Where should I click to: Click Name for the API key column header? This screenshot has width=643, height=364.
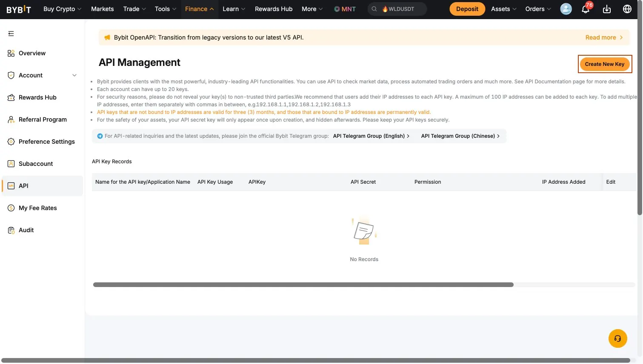[143, 182]
